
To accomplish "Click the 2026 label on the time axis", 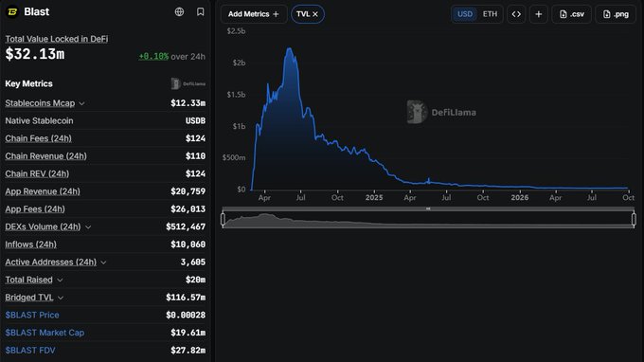I will click(x=520, y=198).
